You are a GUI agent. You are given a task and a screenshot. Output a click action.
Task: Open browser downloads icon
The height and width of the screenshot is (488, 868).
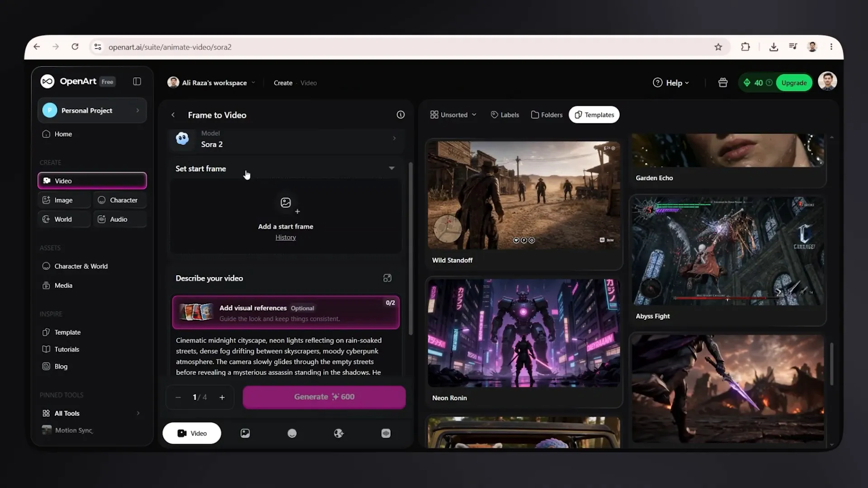pos(774,47)
